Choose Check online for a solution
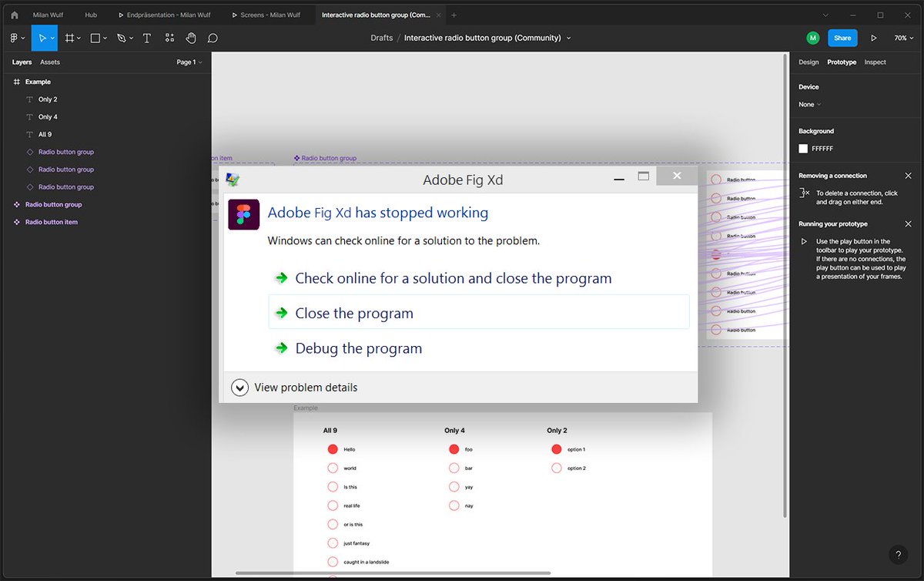 click(454, 278)
